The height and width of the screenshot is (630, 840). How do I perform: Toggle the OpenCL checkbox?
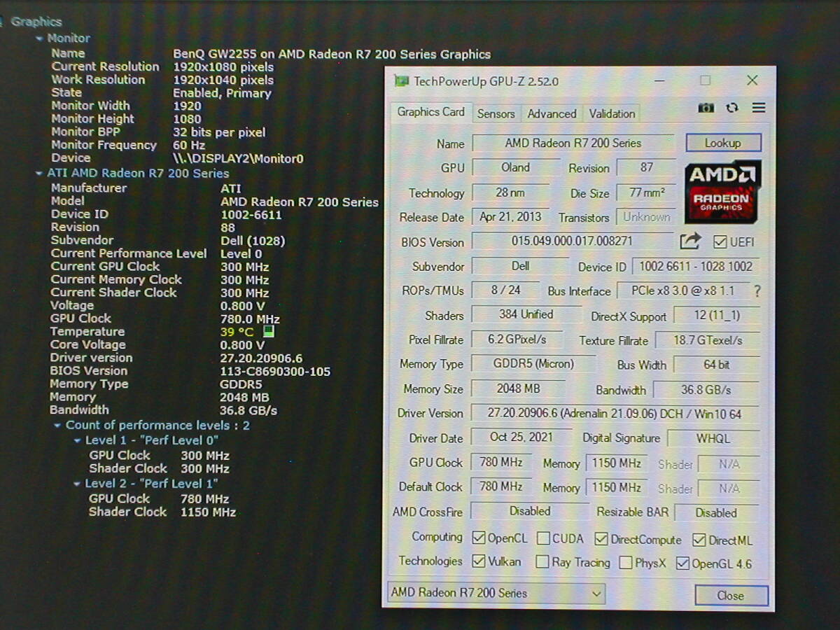(x=479, y=538)
